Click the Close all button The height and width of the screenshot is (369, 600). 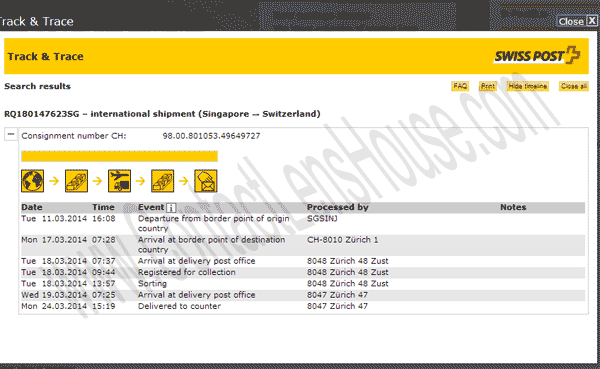(x=574, y=86)
